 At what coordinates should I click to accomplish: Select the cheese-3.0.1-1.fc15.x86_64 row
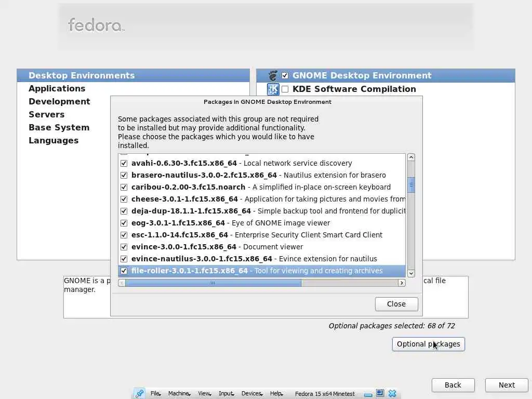pyautogui.click(x=262, y=199)
